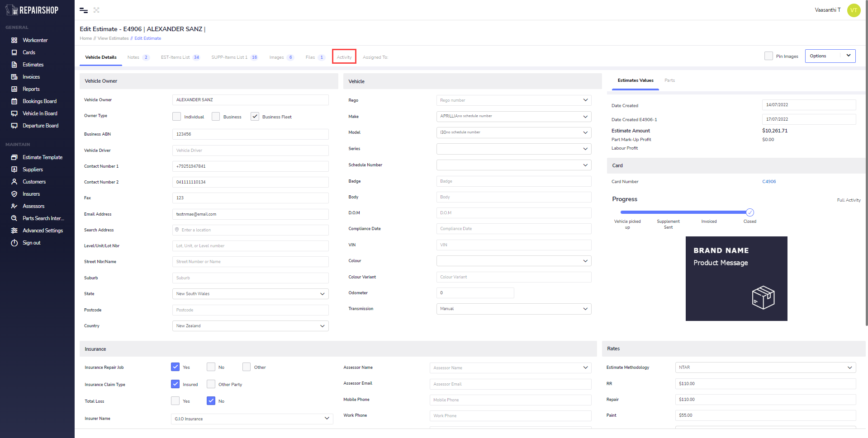Go to the Home breadcrumb link

click(86, 38)
